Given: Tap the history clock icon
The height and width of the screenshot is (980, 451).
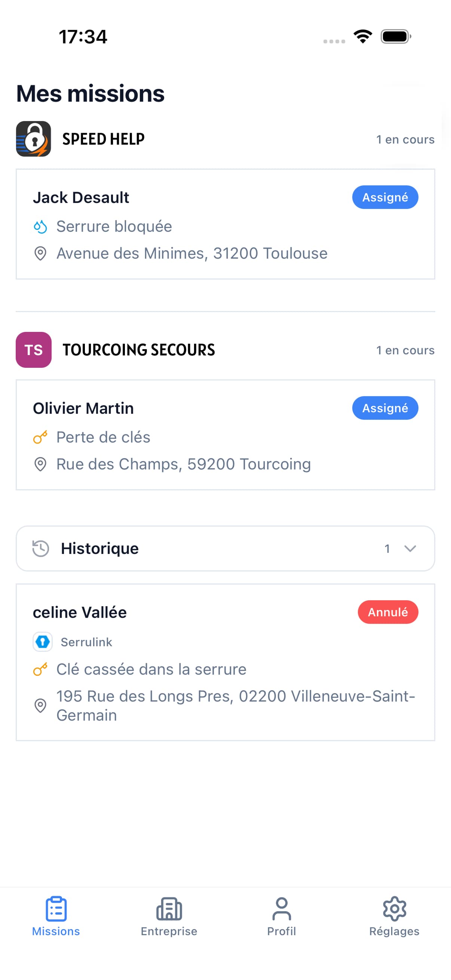Looking at the screenshot, I should [x=41, y=548].
